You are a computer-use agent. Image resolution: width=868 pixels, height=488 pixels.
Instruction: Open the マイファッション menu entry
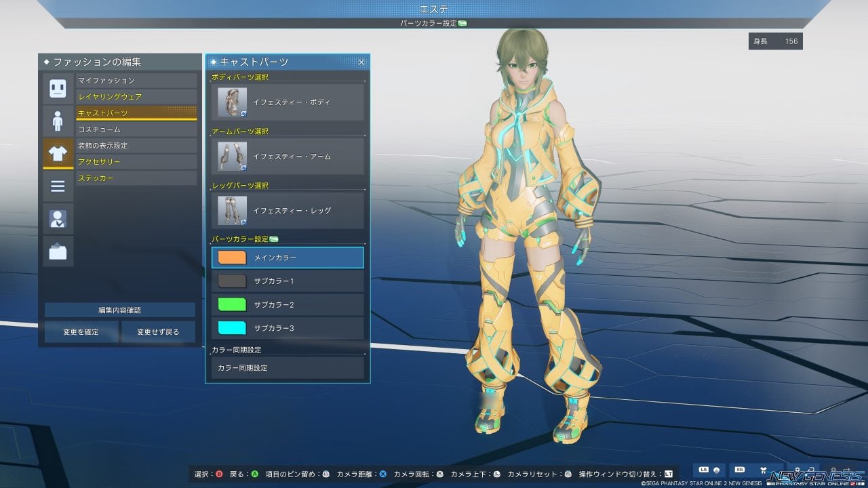tap(136, 81)
